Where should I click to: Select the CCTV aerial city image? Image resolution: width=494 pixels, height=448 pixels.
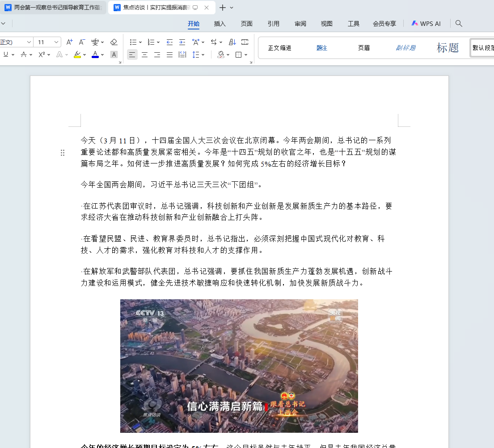tap(239, 366)
